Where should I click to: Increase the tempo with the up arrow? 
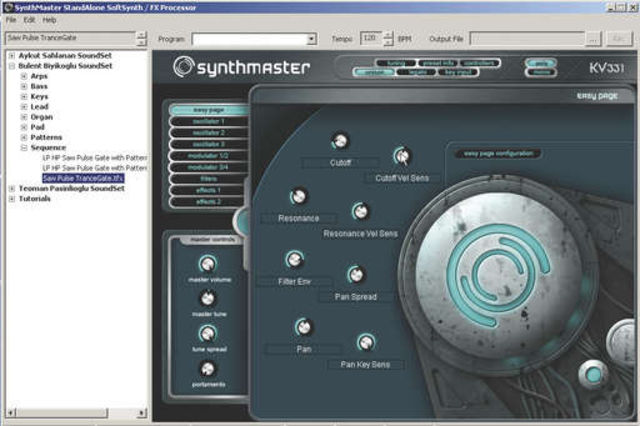pyautogui.click(x=389, y=35)
